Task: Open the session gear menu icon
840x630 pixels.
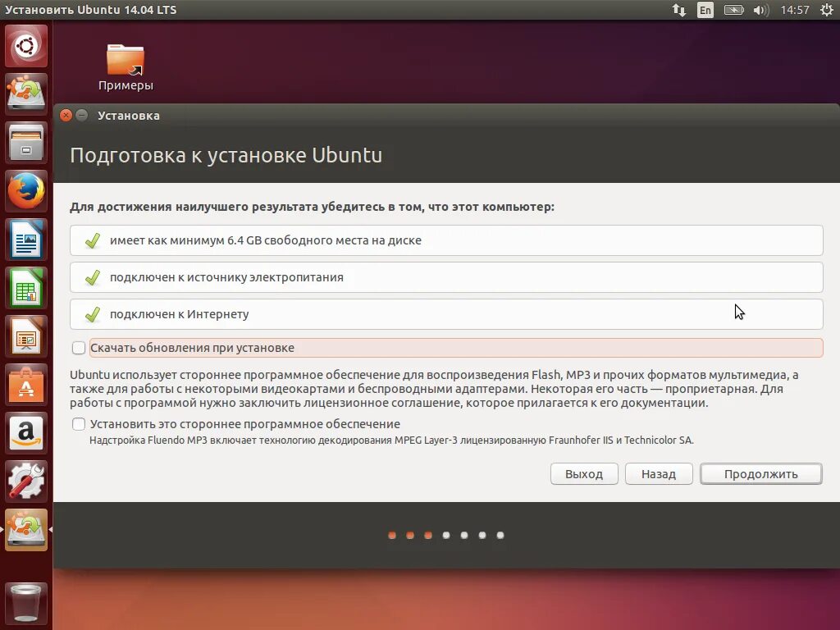Action: (827, 10)
